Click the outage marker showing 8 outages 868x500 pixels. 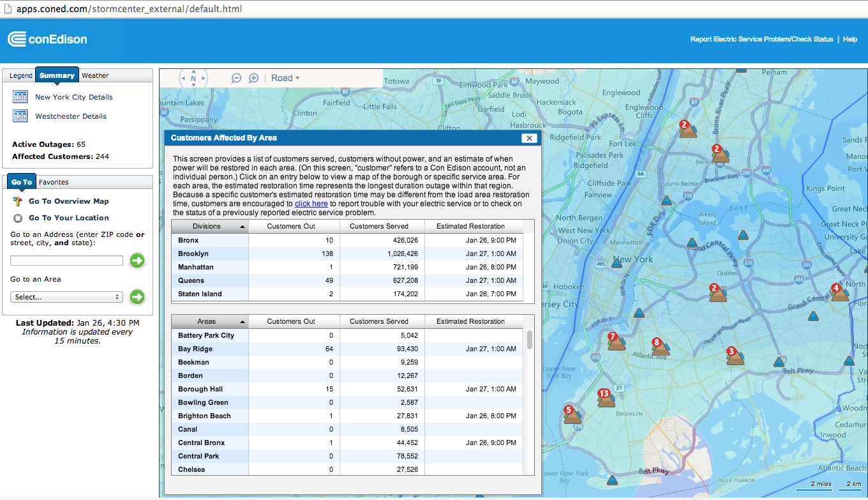click(659, 347)
